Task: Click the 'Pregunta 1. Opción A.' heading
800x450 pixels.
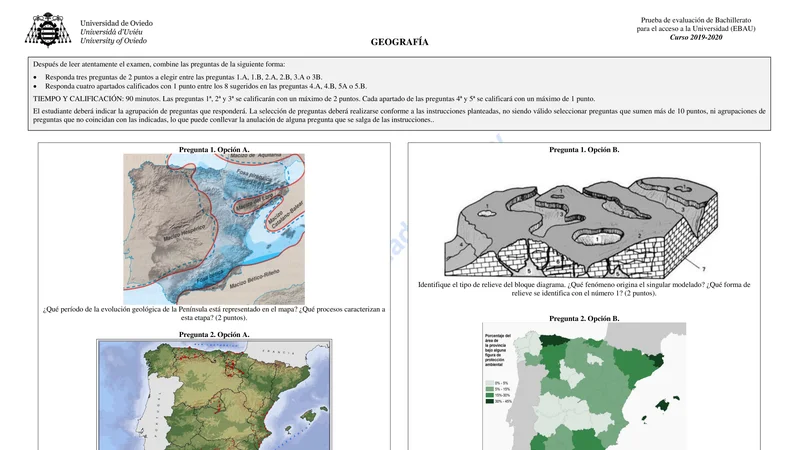Action: tap(214, 149)
